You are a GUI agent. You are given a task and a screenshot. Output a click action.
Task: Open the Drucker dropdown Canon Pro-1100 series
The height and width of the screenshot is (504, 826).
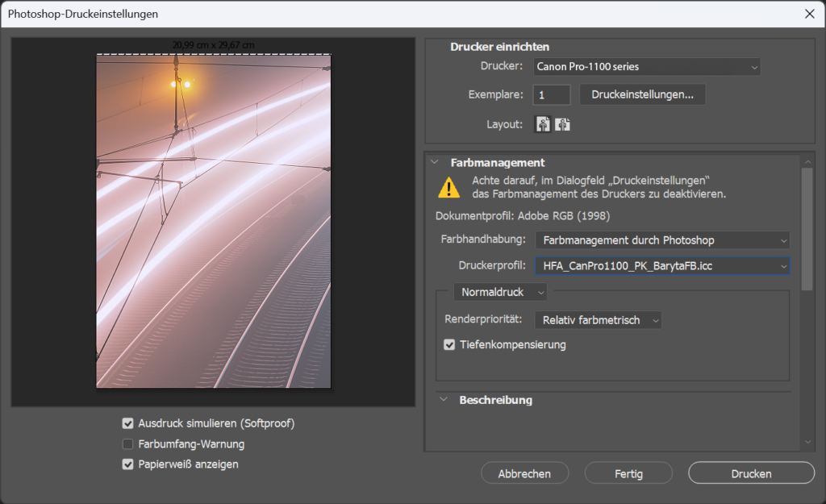click(x=646, y=67)
